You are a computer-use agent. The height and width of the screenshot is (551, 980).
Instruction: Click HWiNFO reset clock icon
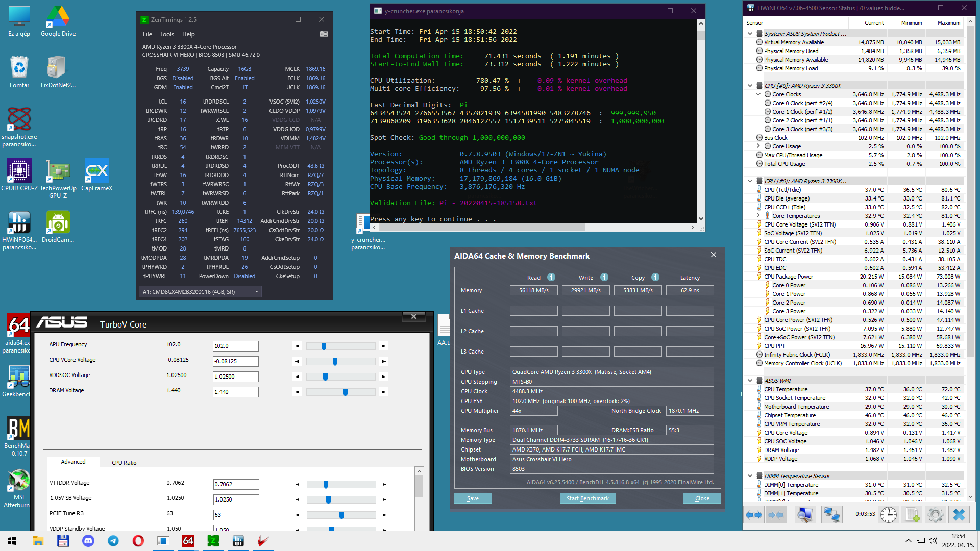[889, 515]
